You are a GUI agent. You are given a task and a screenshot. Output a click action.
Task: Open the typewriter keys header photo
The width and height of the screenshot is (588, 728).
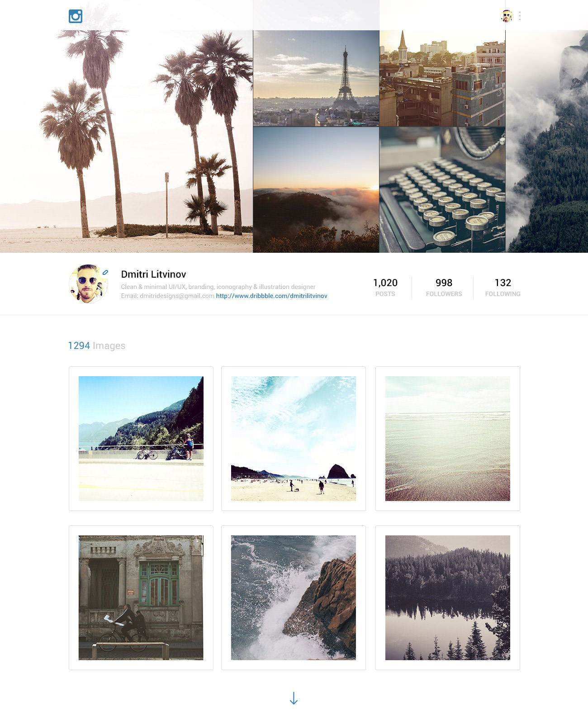pyautogui.click(x=442, y=189)
